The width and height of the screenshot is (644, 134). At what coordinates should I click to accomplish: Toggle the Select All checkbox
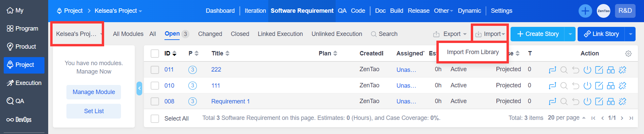pyautogui.click(x=155, y=119)
